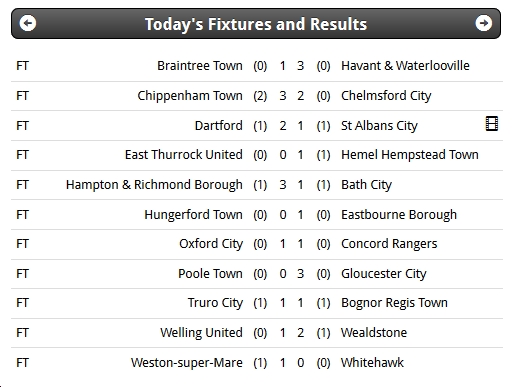The image size is (512, 387).
Task: Select the Chelmsford City team name
Action: tap(386, 96)
